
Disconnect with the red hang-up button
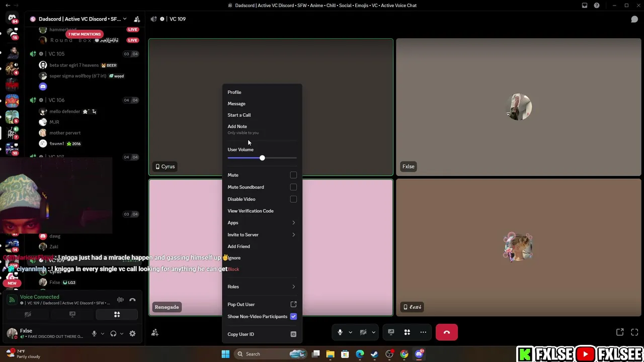447,332
